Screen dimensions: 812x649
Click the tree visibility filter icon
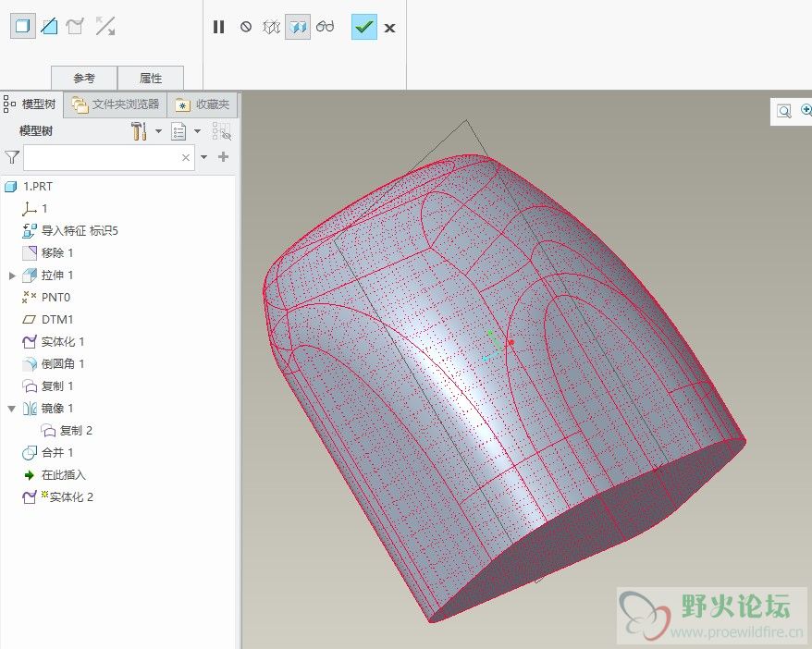(222, 131)
